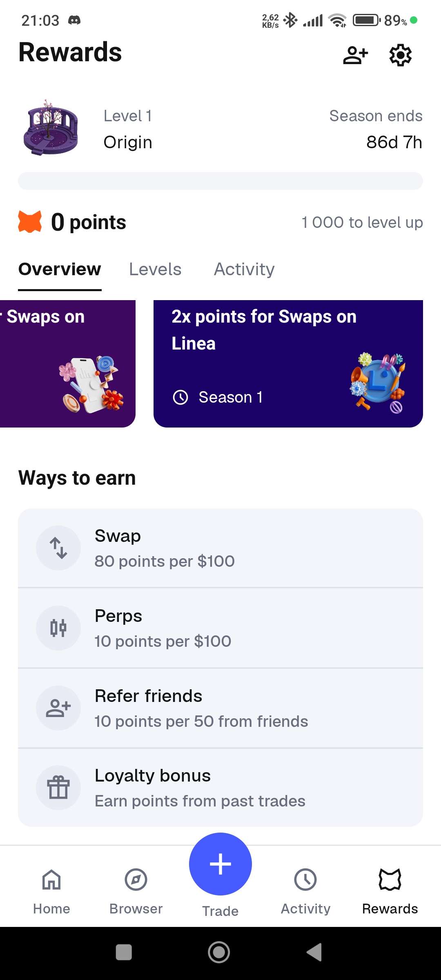This screenshot has height=980, width=441.
Task: Open the Refer friends earning option
Action: (x=220, y=708)
